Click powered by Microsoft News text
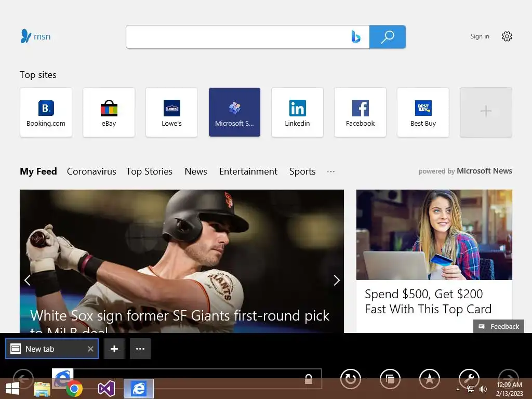532x399 pixels. (x=465, y=171)
